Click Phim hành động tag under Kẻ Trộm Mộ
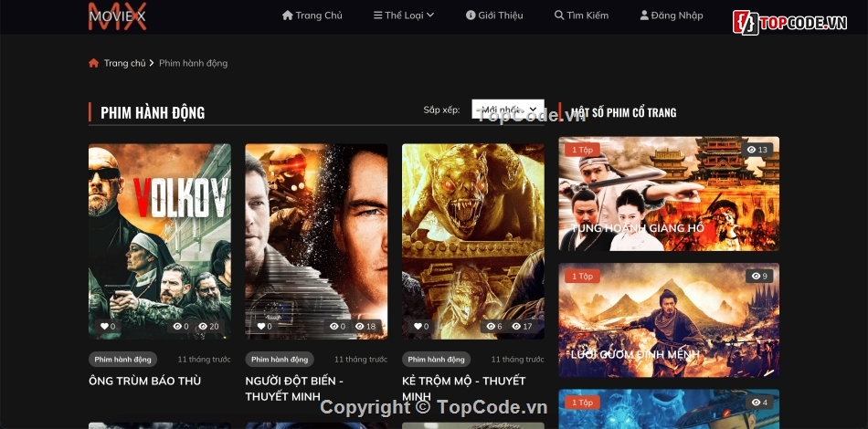 click(436, 360)
